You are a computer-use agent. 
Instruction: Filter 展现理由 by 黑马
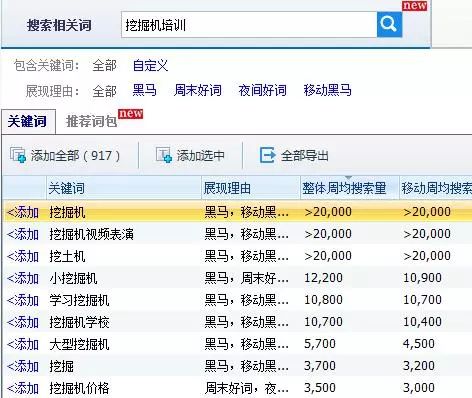[x=144, y=90]
